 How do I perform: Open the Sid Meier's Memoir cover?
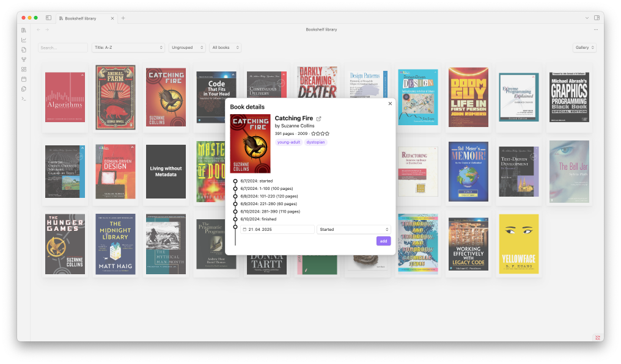click(468, 172)
